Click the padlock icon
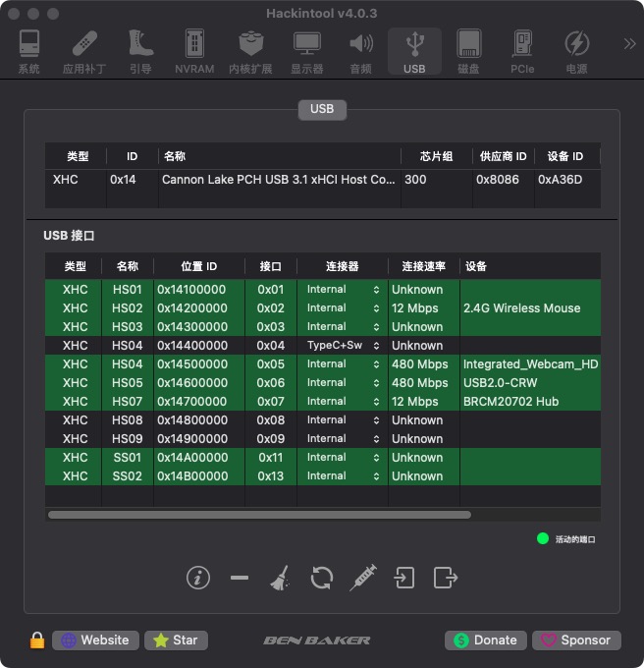 pos(36,640)
